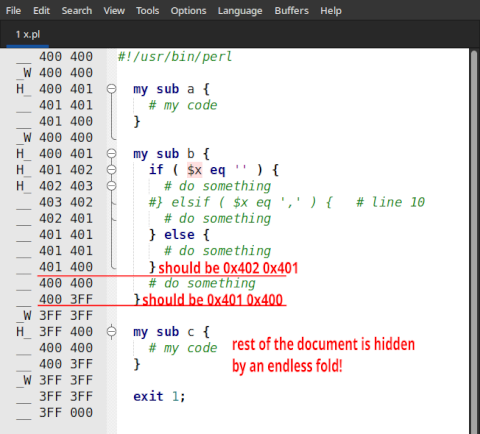This screenshot has width=480, height=434.
Task: Open the Language menu
Action: tap(240, 11)
